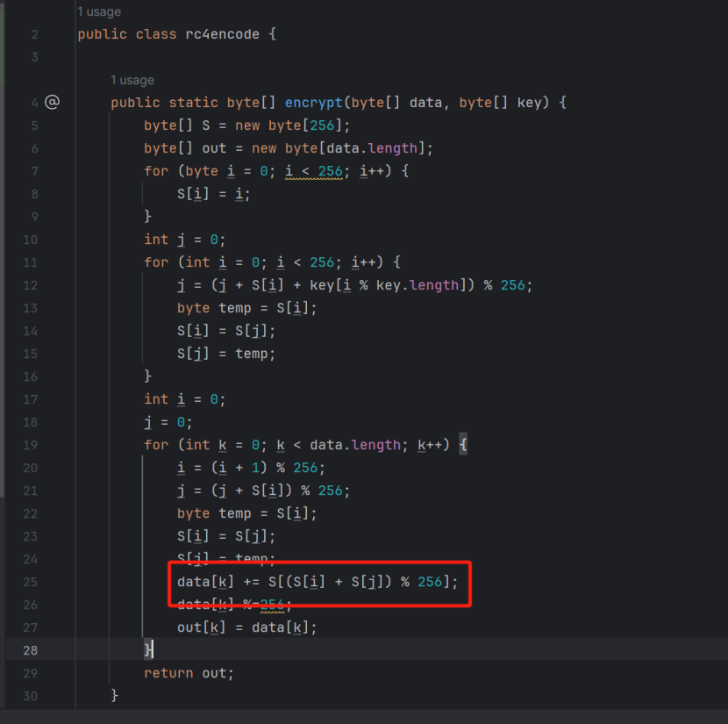Click 'int i = 0;' on line 17
This screenshot has height=724, width=728.
(x=185, y=399)
